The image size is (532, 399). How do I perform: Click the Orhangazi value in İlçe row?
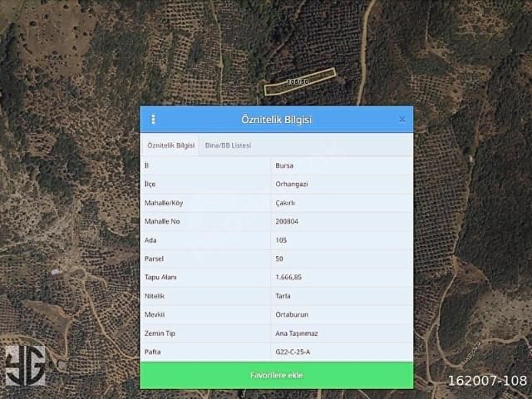tap(291, 185)
